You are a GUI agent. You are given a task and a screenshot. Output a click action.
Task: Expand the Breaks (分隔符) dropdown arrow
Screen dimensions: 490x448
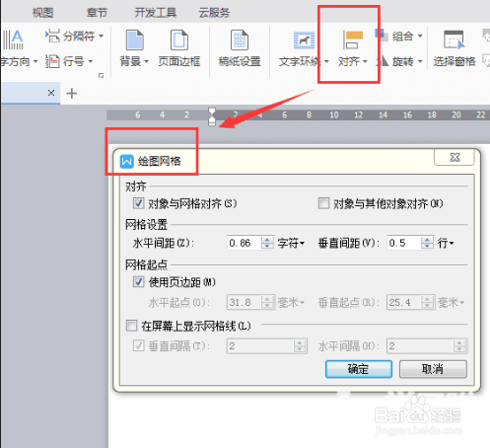[101, 36]
